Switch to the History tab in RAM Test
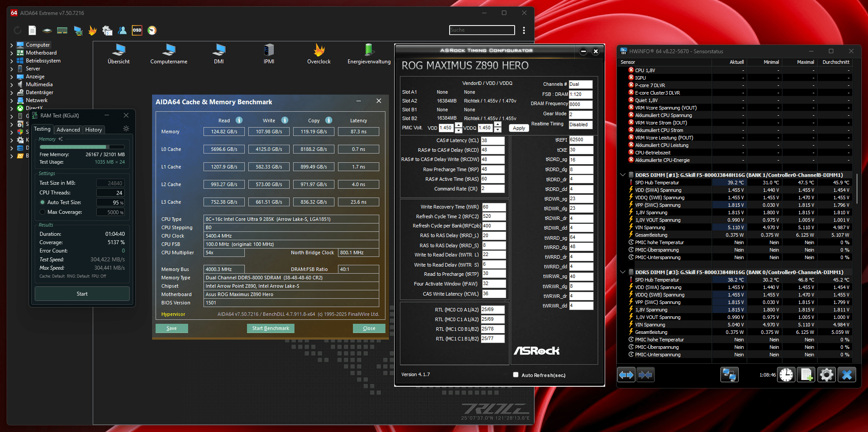This screenshot has height=432, width=868. click(x=94, y=129)
